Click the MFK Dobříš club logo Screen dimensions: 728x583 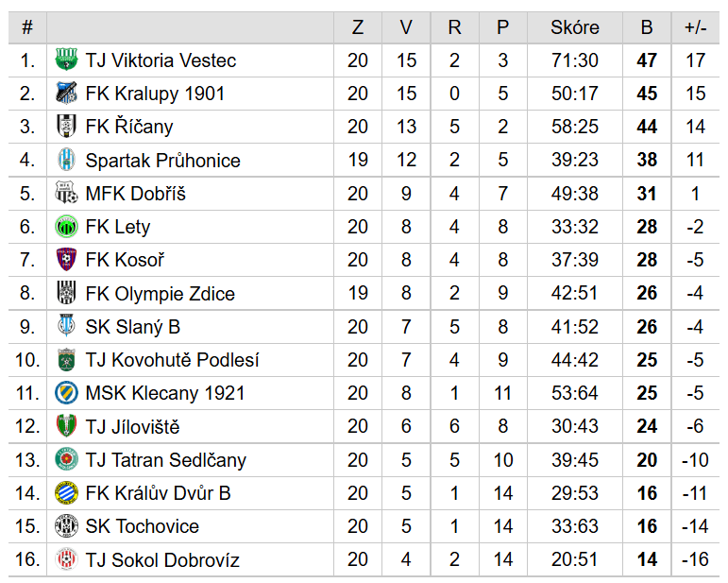pos(66,194)
